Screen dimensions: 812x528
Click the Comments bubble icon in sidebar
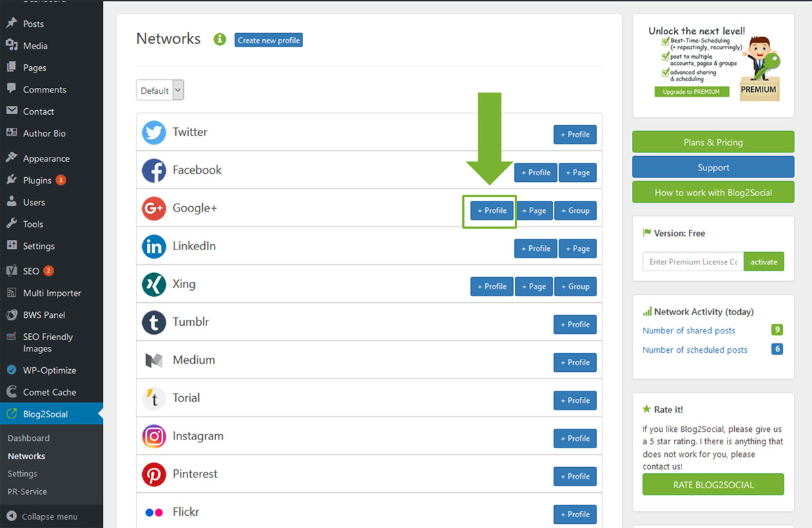point(12,89)
